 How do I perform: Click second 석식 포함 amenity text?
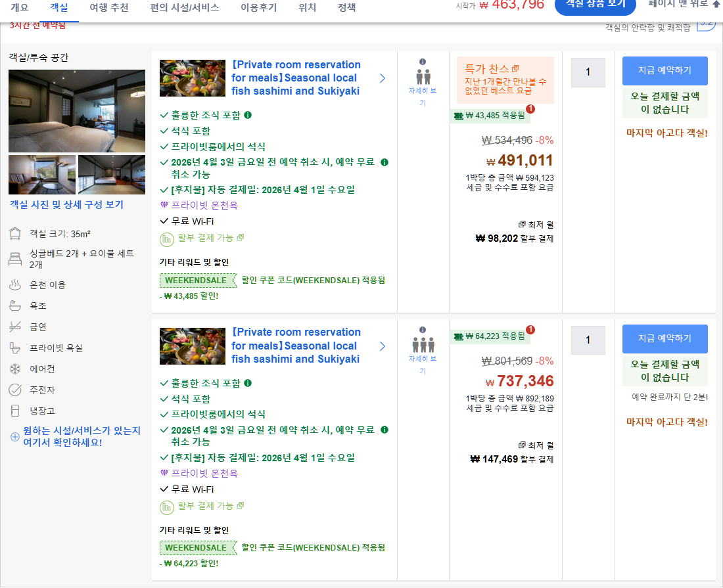pyautogui.click(x=191, y=399)
